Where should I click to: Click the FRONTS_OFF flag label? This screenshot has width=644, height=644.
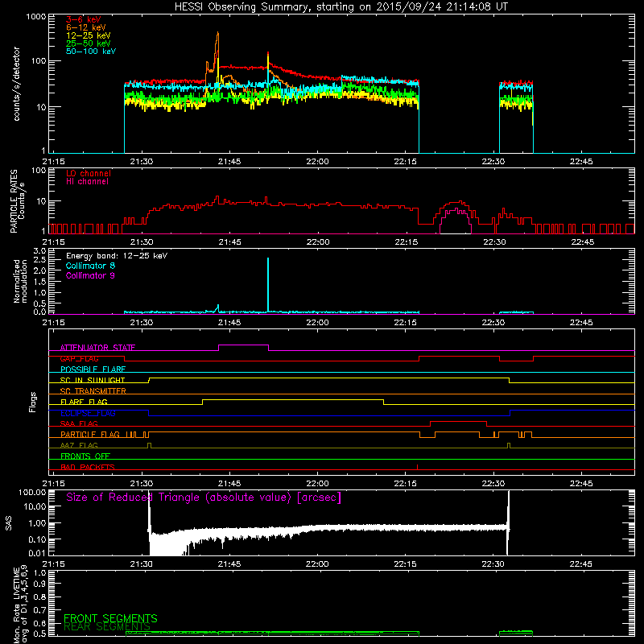85,456
